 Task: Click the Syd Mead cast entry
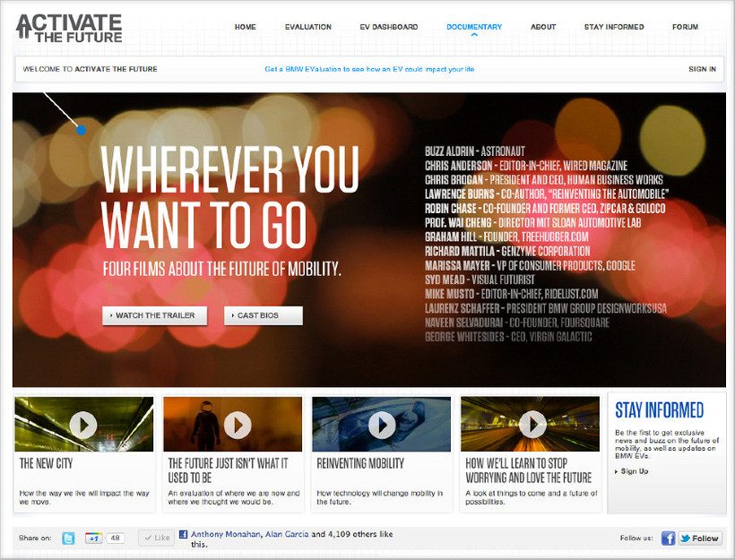point(480,280)
